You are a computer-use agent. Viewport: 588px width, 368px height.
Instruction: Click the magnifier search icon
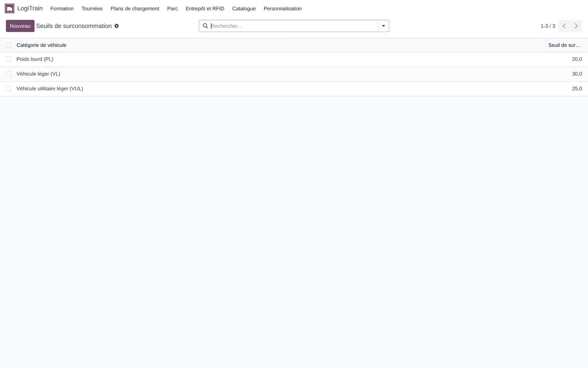[x=205, y=26]
